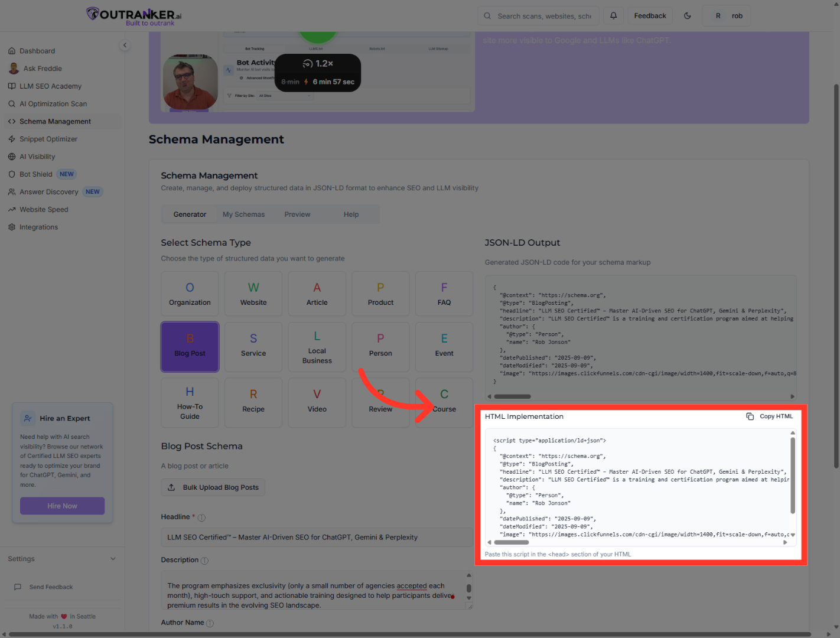Open the AI Visibility panel
This screenshot has height=638, width=840.
pyautogui.click(x=37, y=157)
